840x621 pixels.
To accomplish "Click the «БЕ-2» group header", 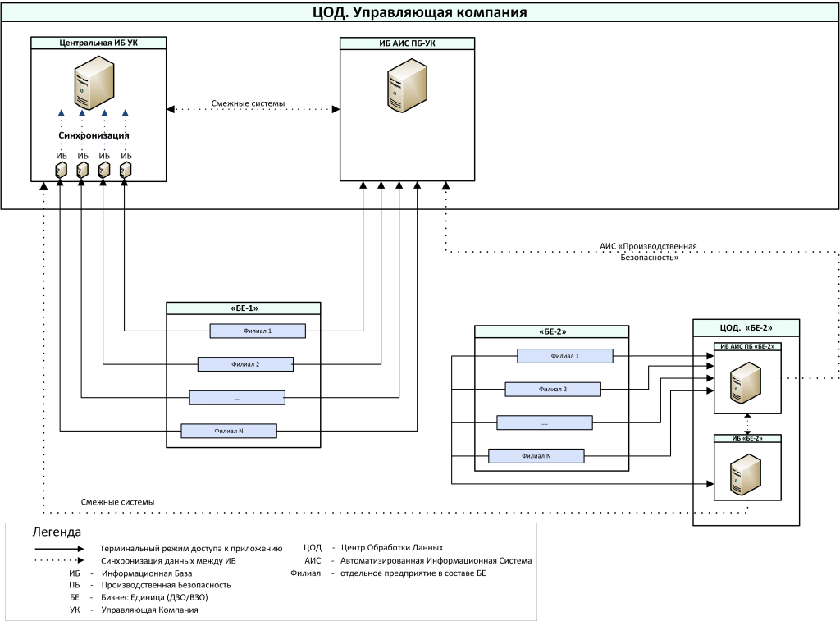I will click(552, 332).
